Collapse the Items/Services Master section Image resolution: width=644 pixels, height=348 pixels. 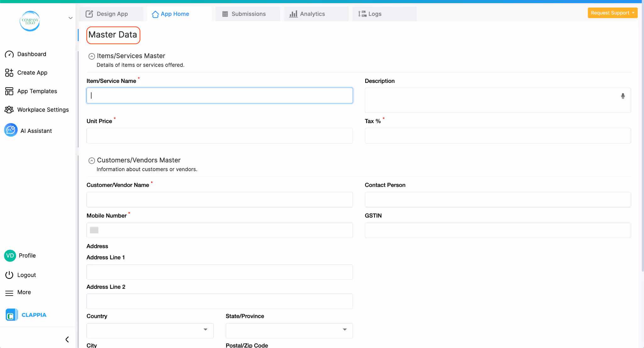pyautogui.click(x=92, y=57)
